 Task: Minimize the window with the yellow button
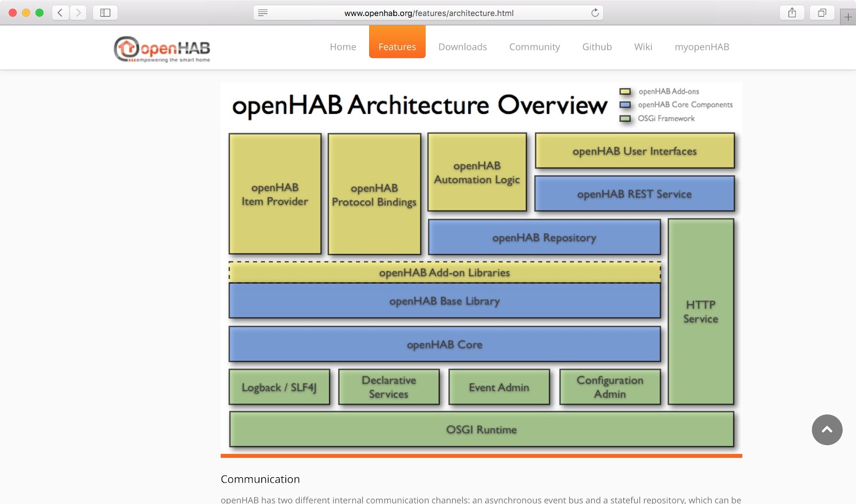[26, 13]
